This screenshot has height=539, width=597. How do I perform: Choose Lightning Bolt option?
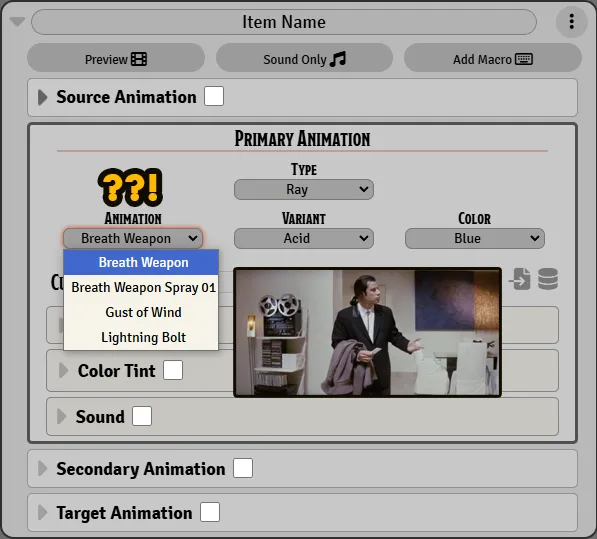pyautogui.click(x=141, y=337)
